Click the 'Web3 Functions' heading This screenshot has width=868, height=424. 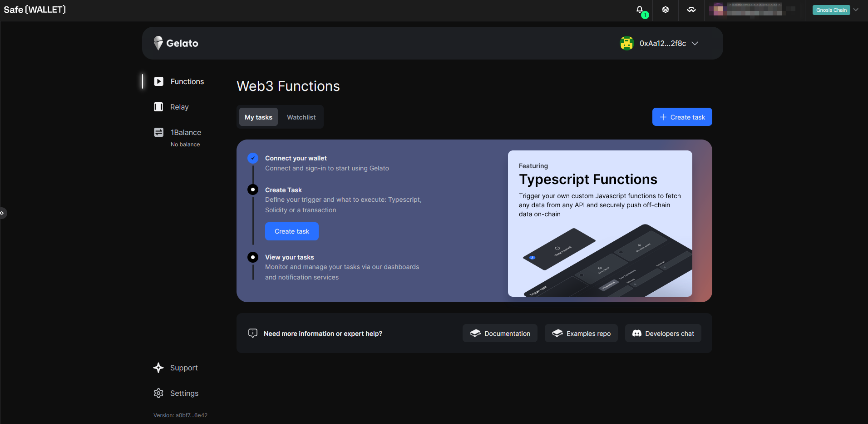click(288, 86)
